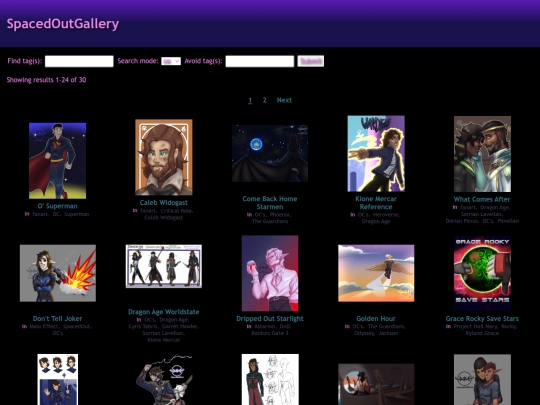Select the Caleb Widogast tag link
Image resolution: width=540 pixels, height=405 pixels.
pos(164,218)
